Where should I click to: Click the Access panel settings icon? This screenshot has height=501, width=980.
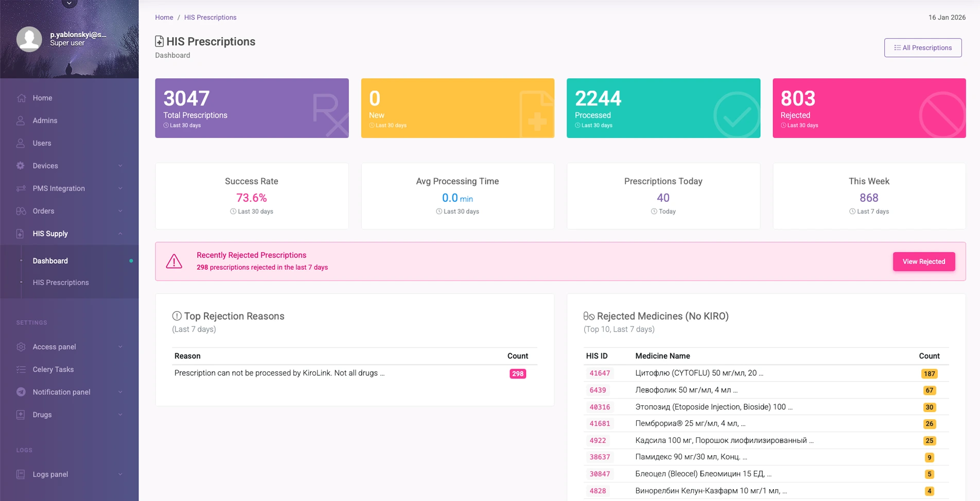(21, 347)
